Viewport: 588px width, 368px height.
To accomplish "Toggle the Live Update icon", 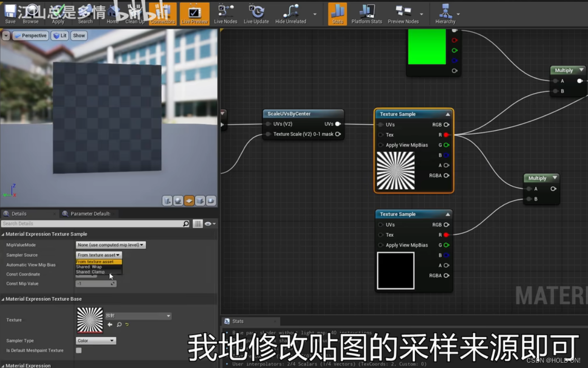I will tap(256, 14).
